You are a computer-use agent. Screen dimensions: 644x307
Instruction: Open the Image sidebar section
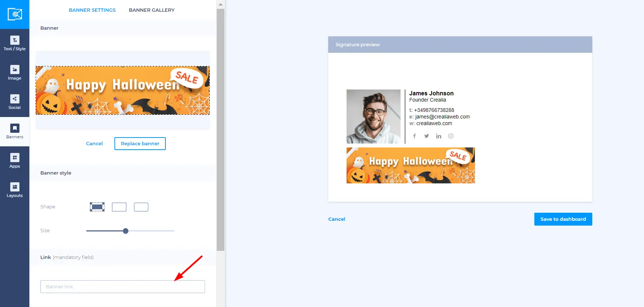(15, 73)
